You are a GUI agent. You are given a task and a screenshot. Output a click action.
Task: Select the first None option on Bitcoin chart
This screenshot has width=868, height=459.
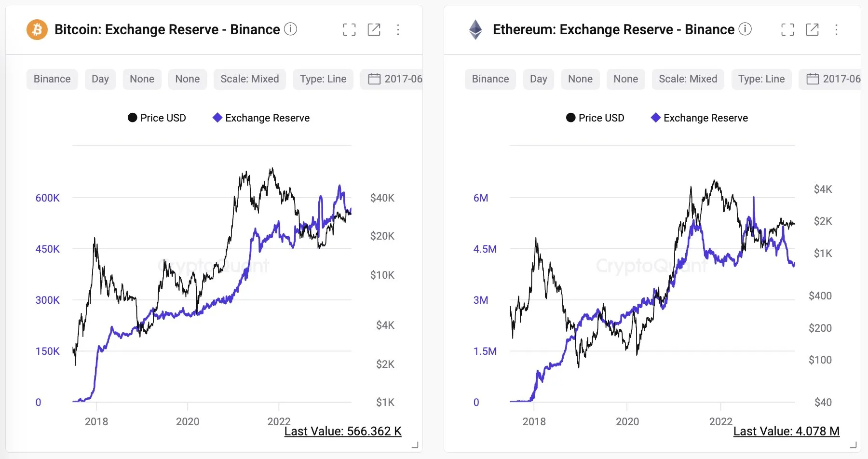click(142, 79)
